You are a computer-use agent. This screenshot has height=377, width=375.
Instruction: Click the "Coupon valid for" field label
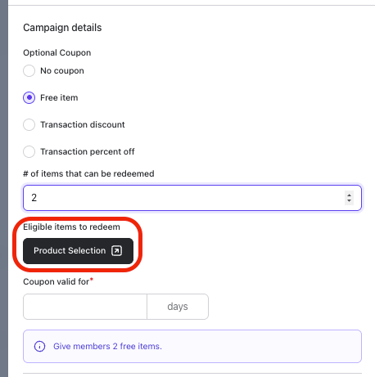56,282
